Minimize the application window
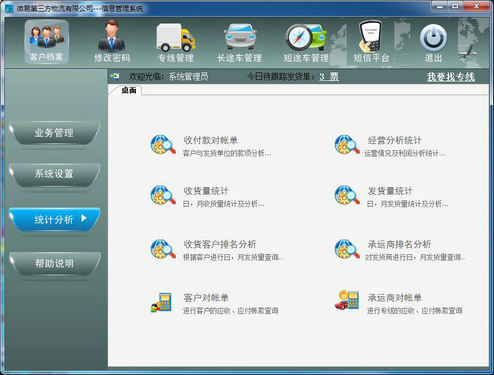The width and height of the screenshot is (494, 375). (x=440, y=6)
